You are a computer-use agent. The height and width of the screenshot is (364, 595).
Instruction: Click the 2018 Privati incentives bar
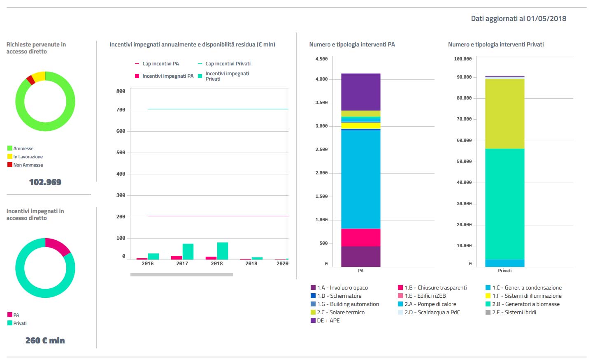point(223,251)
